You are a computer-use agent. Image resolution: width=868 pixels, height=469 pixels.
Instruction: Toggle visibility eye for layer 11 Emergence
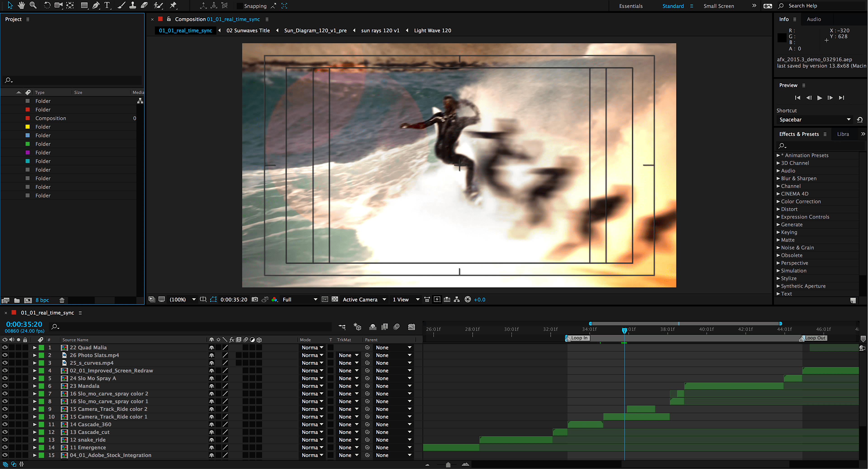pos(5,447)
